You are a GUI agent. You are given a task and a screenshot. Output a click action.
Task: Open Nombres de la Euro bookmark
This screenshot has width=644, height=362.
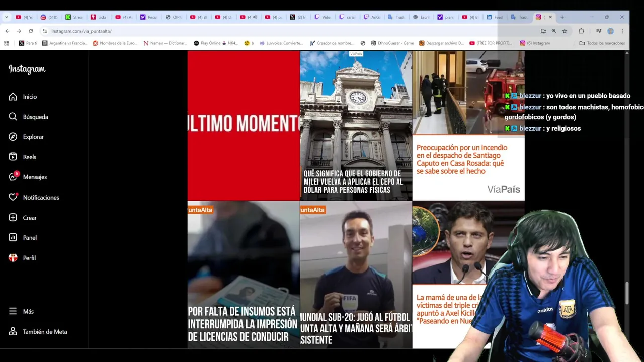(115, 43)
